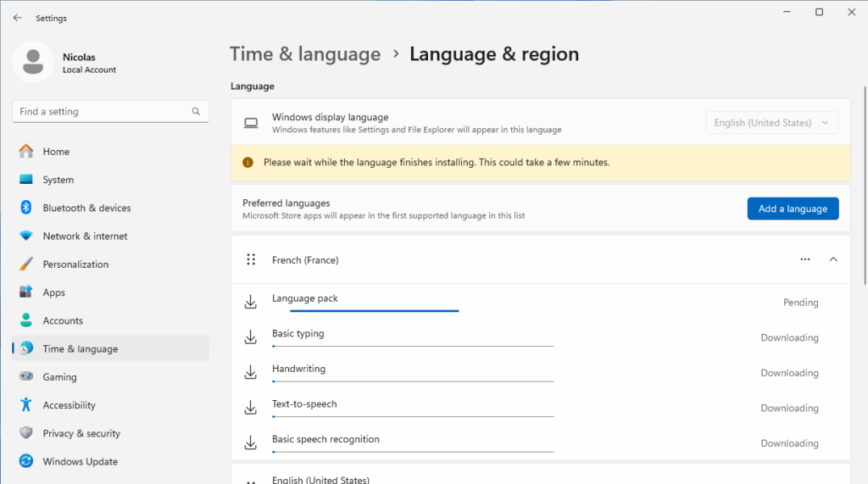Click the Pending status of Language pack
Viewport: 868px width, 484px height.
[800, 303]
